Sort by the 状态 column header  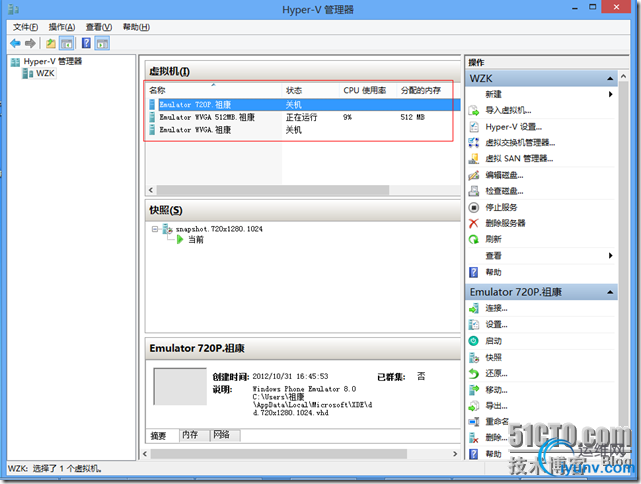coord(311,90)
